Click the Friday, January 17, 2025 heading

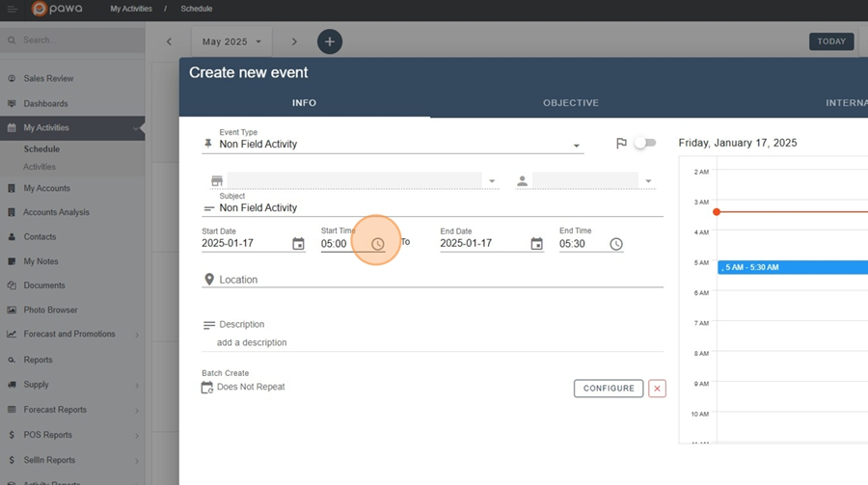tap(738, 143)
